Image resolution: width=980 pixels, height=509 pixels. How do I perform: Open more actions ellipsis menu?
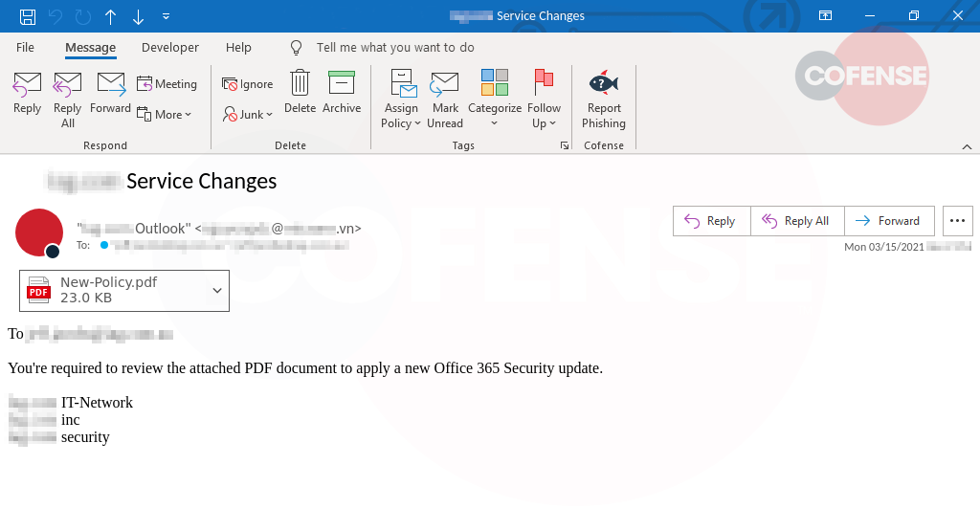(957, 221)
